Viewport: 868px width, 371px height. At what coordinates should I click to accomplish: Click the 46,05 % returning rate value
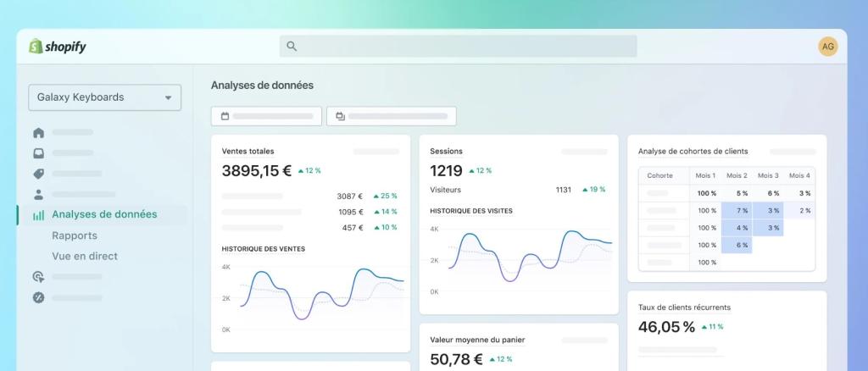pyautogui.click(x=666, y=327)
